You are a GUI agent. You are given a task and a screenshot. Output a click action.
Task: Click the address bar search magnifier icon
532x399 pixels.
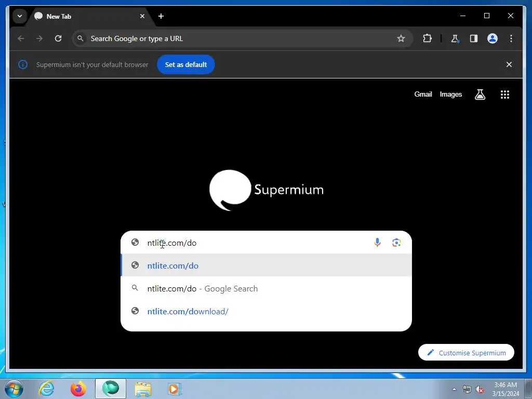pos(81,38)
